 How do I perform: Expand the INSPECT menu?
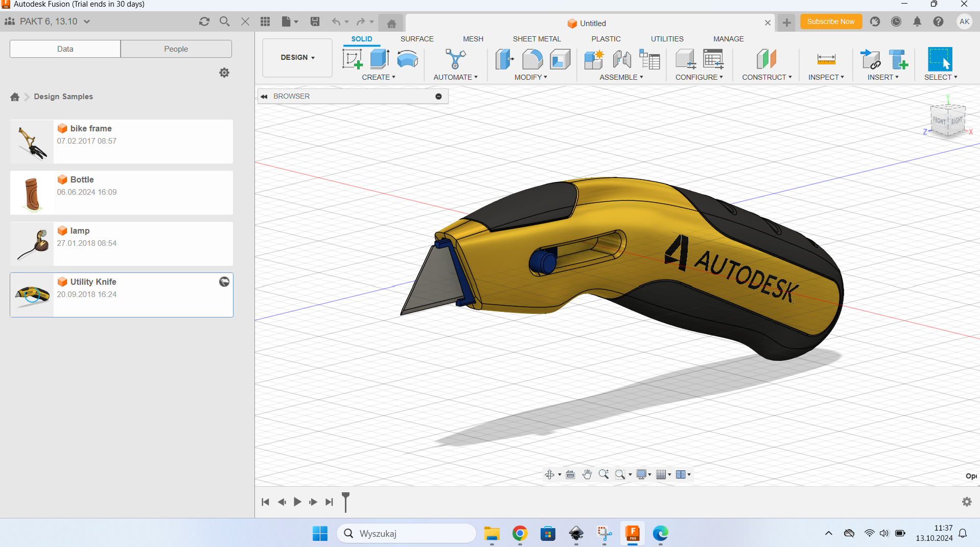(826, 77)
